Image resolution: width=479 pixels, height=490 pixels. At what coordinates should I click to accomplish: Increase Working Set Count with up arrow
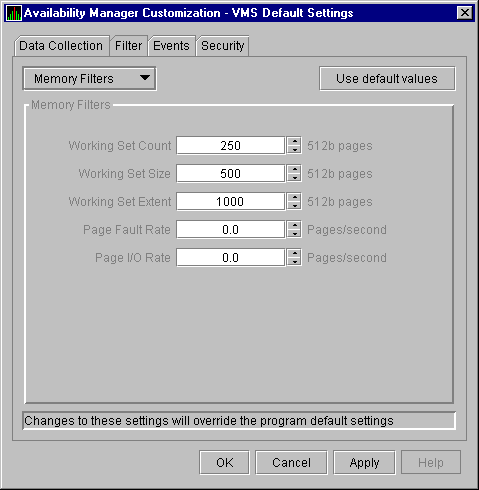click(x=294, y=141)
